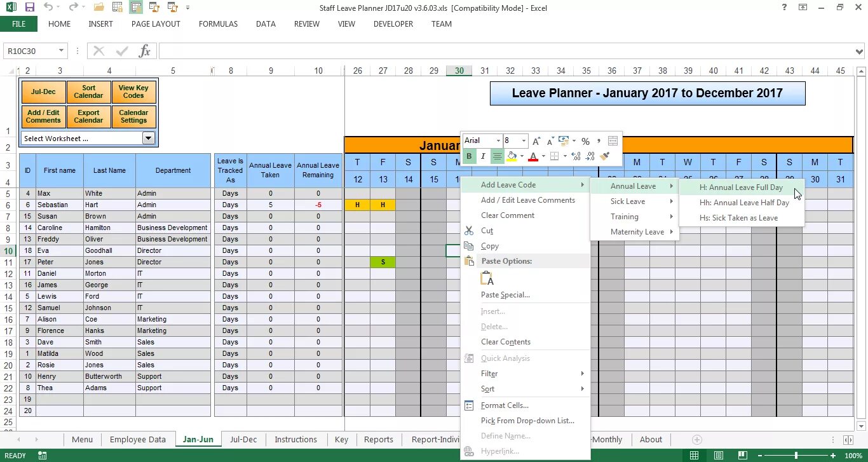
Task: Open the Maternity Leave submenu
Action: [x=634, y=232]
